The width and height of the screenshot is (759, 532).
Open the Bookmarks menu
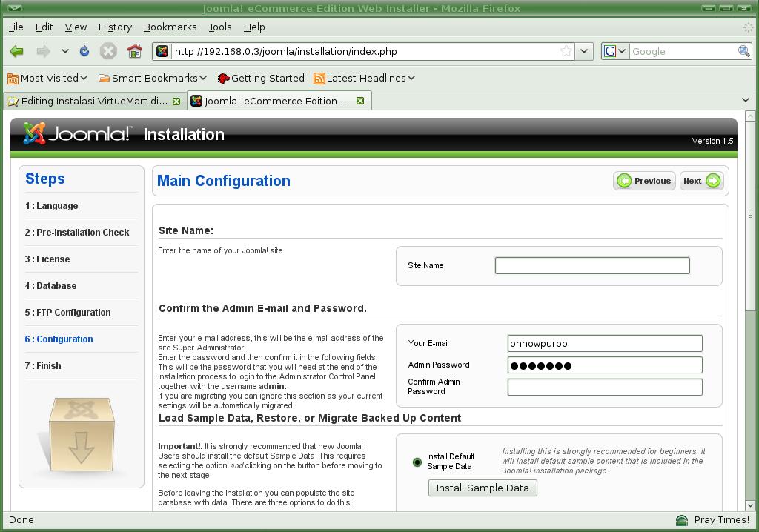[x=170, y=27]
